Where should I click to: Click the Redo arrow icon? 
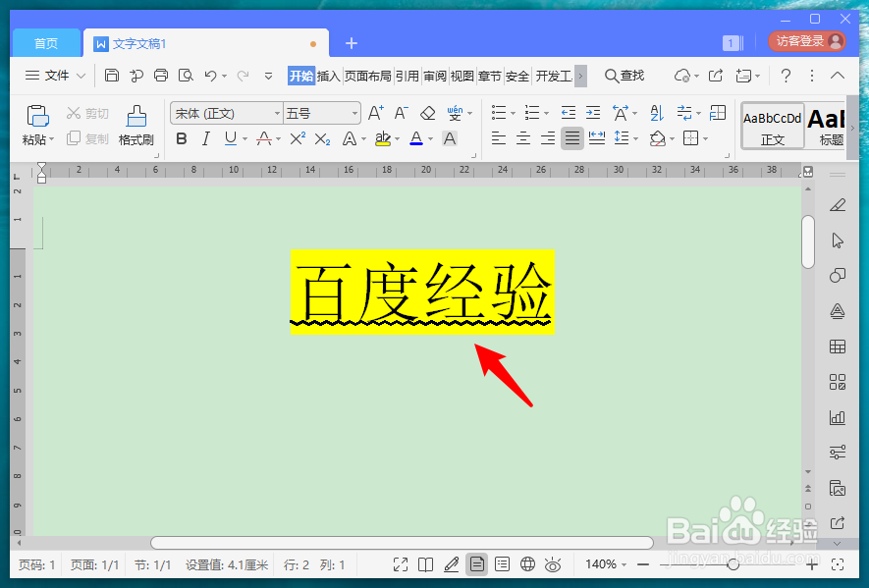tap(243, 76)
